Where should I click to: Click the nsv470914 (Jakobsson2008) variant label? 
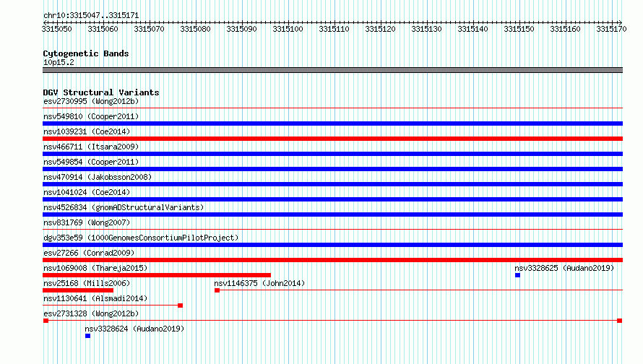pos(98,177)
